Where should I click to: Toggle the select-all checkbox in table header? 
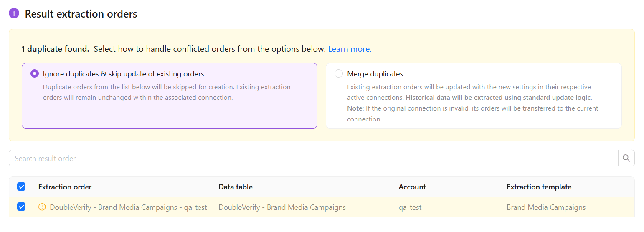point(21,187)
